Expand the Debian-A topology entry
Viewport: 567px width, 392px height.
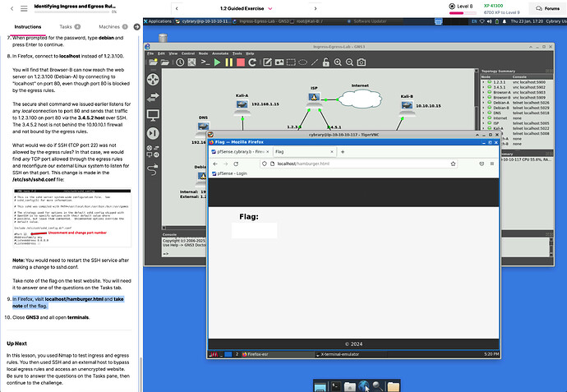pyautogui.click(x=483, y=103)
